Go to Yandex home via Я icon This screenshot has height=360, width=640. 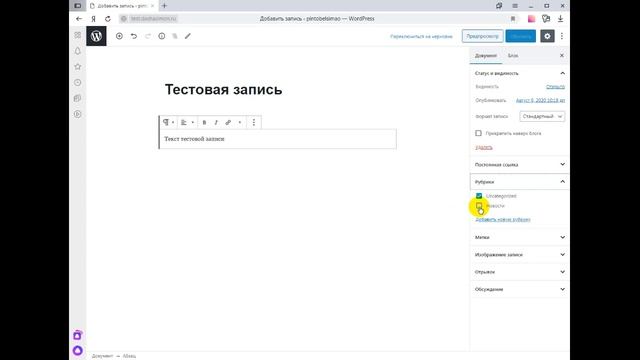click(x=93, y=19)
